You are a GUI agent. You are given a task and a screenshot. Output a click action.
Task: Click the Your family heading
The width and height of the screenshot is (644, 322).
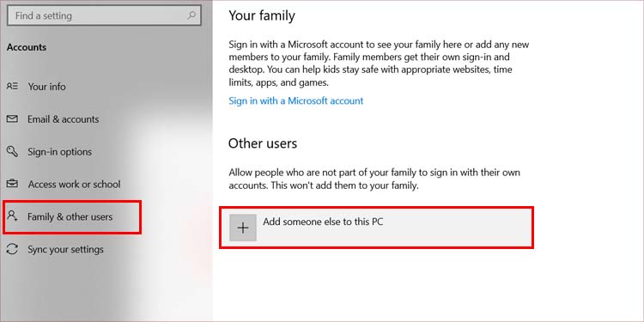point(262,16)
